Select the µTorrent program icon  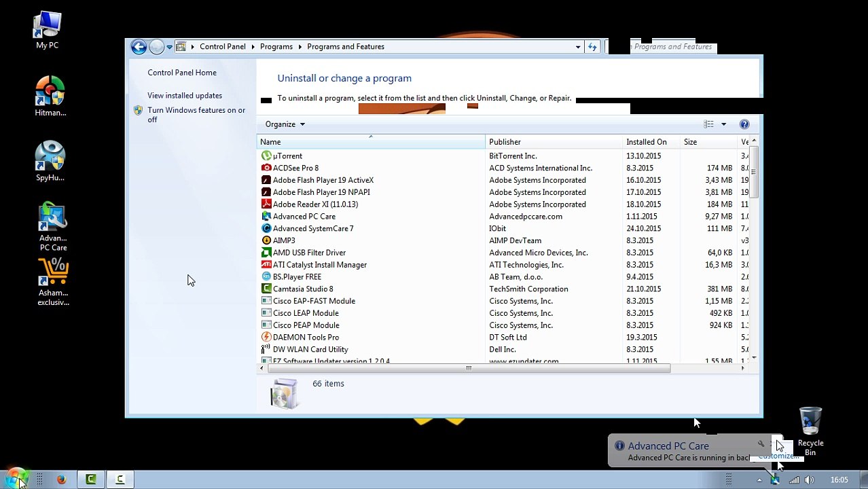click(x=266, y=156)
